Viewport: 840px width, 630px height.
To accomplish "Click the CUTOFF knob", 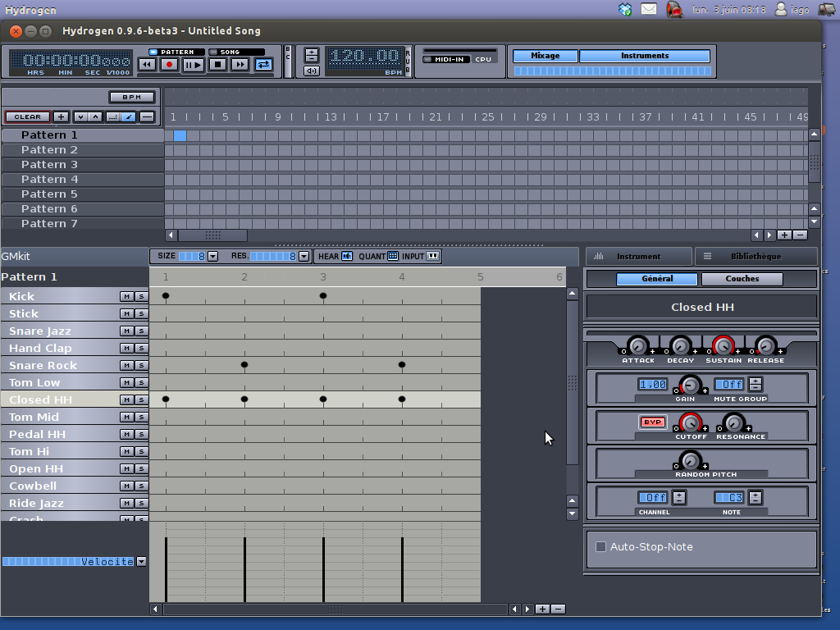I will (x=691, y=423).
